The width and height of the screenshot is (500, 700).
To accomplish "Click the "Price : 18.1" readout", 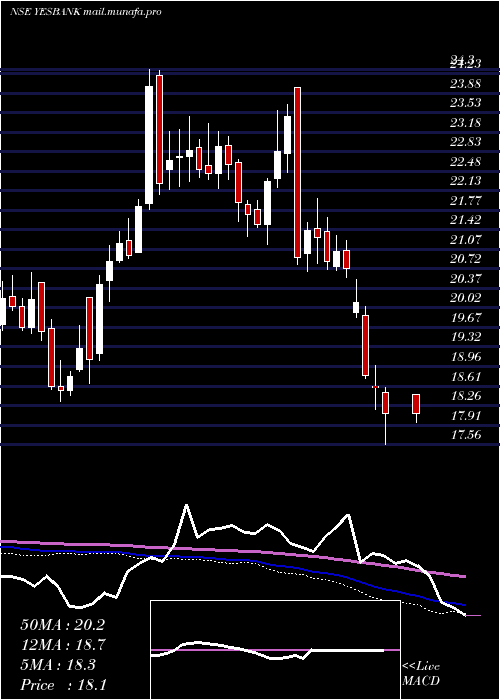I will [x=63, y=685].
